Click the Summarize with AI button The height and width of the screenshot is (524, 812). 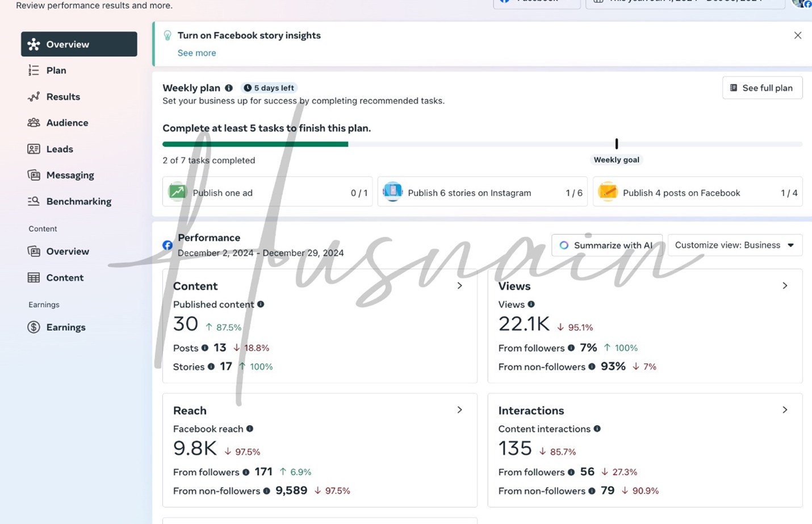point(606,245)
